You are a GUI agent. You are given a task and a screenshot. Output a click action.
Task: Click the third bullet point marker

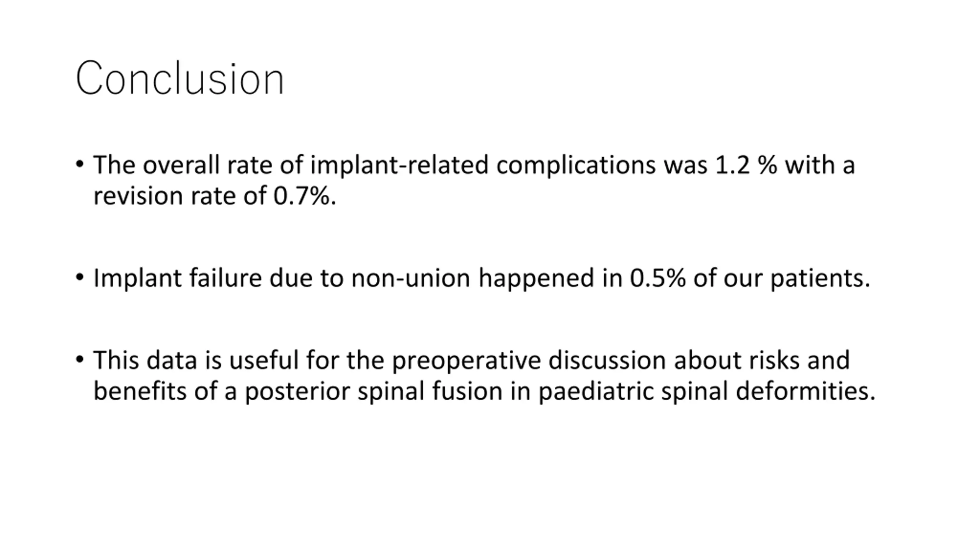pyautogui.click(x=80, y=360)
